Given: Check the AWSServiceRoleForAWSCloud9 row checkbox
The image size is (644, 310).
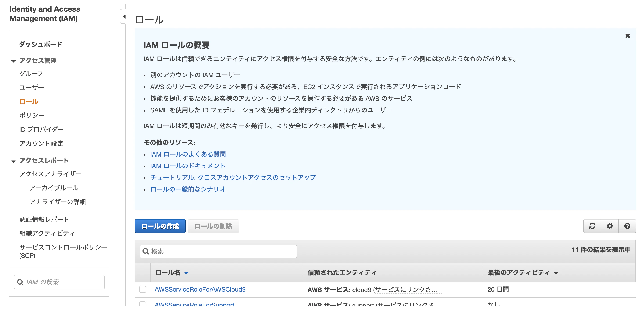Looking at the screenshot, I should pyautogui.click(x=143, y=289).
